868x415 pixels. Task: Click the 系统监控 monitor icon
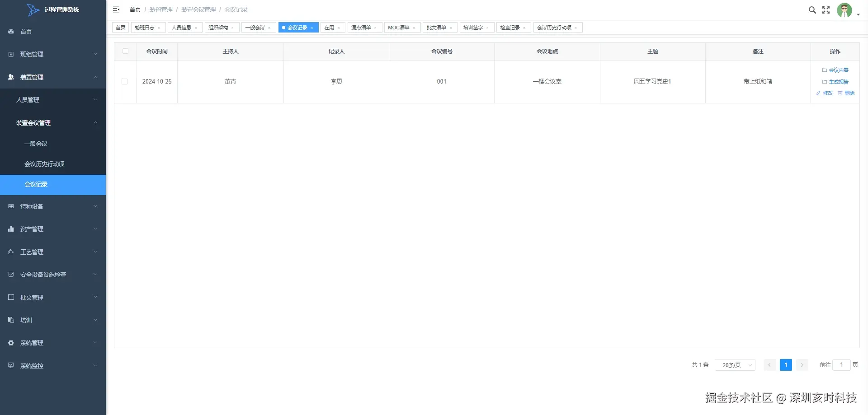pos(11,365)
